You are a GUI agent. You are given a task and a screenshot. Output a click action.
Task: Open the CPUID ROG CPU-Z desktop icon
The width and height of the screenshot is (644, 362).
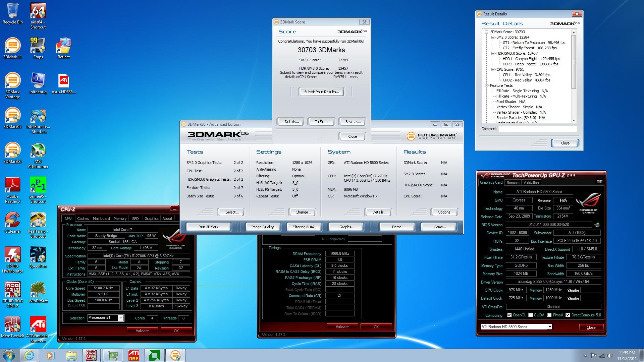pos(13,295)
